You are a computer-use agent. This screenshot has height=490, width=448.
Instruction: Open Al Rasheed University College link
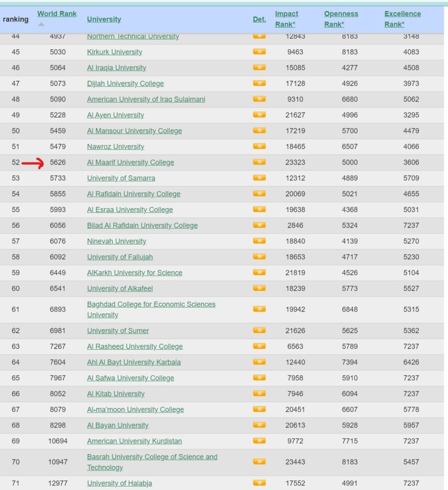click(x=135, y=346)
